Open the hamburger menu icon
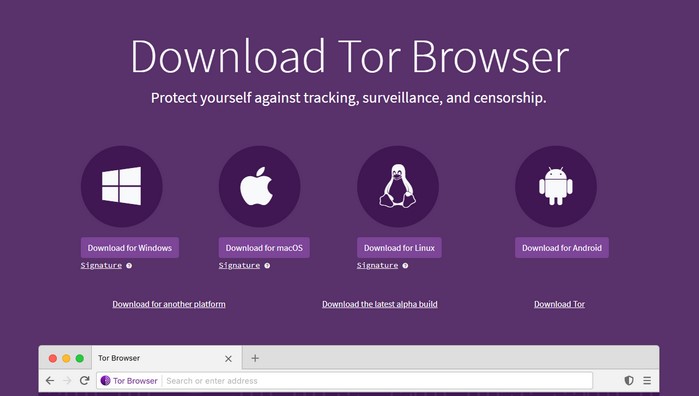 pos(647,380)
